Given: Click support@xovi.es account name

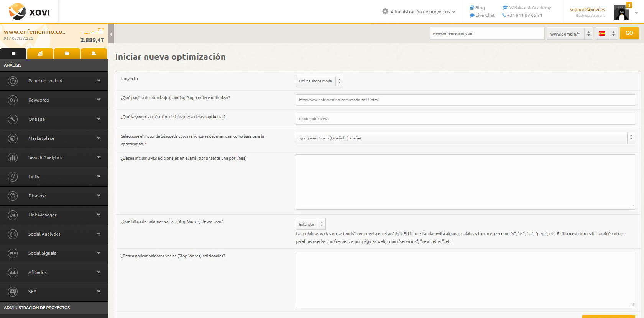Looking at the screenshot, I should pos(587,10).
